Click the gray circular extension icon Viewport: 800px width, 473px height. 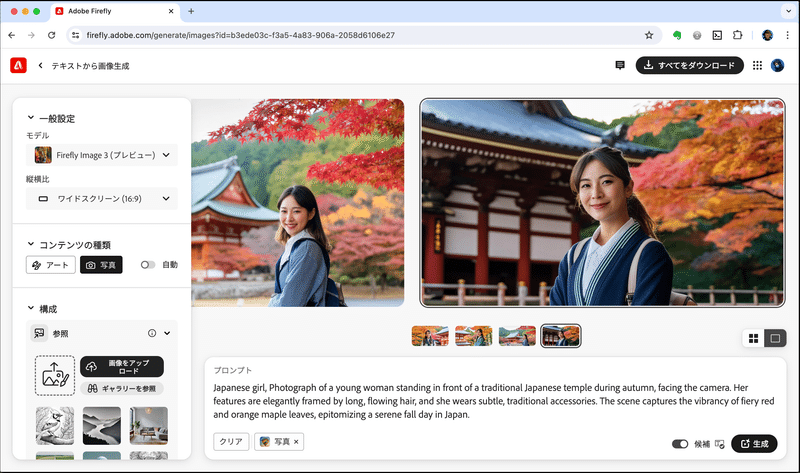point(697,35)
